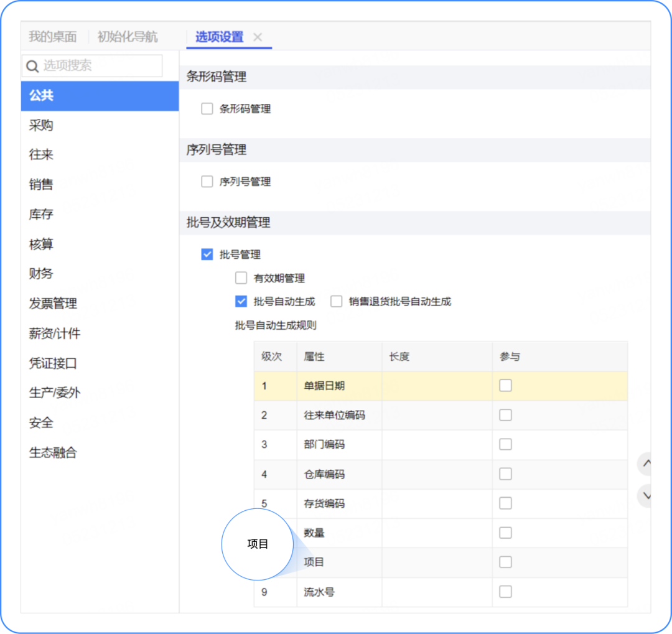Click the scroll-up chevron arrow
Image resolution: width=672 pixels, height=634 pixels.
pyautogui.click(x=645, y=464)
